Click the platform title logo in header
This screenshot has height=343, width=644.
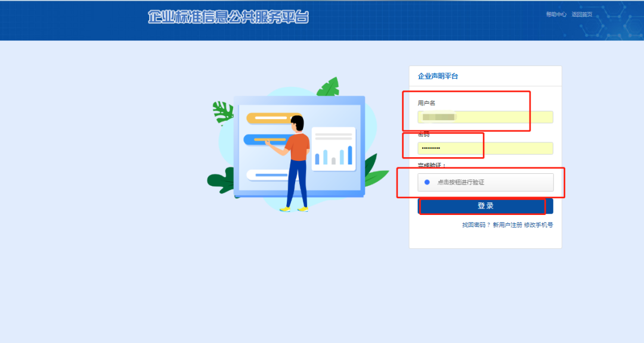[x=228, y=17]
